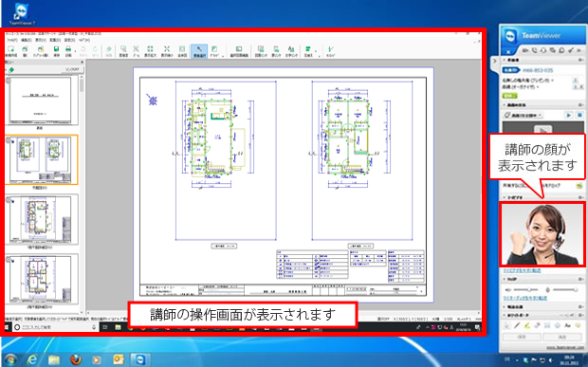The height and width of the screenshot is (367, 588).
Task: Open the screen sharing status dropdown
Action: (x=524, y=116)
